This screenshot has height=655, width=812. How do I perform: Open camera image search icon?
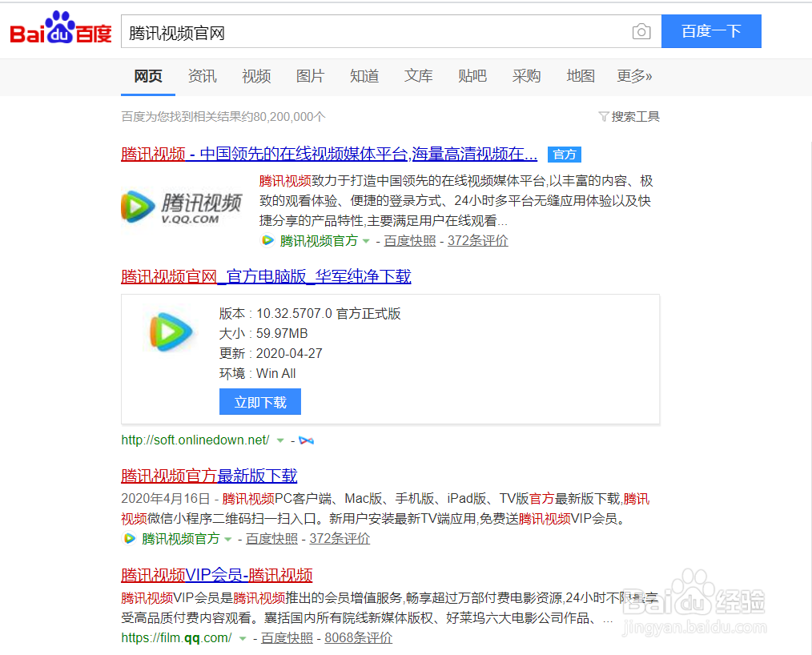[x=641, y=31]
